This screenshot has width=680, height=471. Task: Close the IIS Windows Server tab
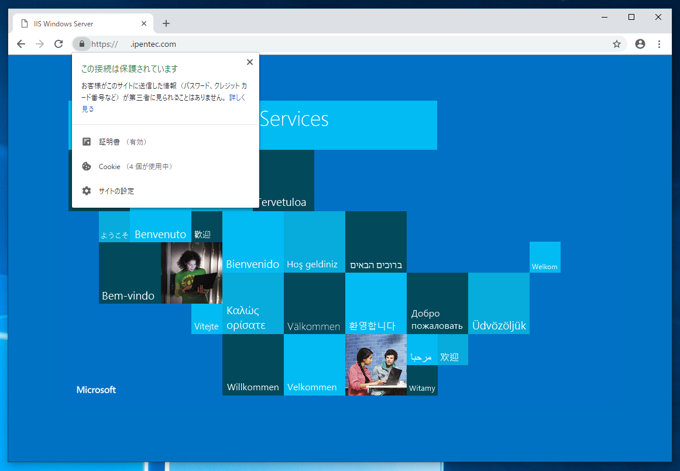click(144, 23)
